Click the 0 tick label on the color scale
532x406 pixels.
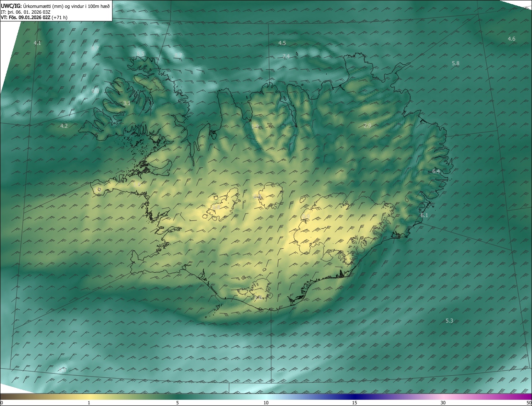pyautogui.click(x=2, y=403)
